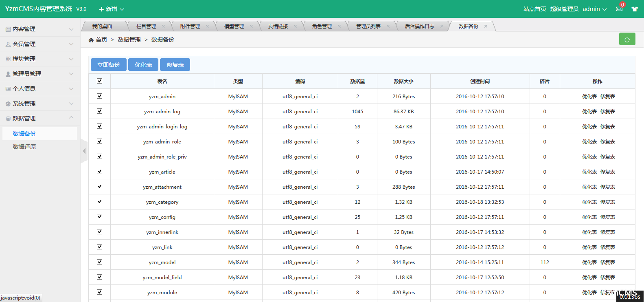Collapse the sidebar with the arrow handle
644x302 pixels.
pos(84,151)
